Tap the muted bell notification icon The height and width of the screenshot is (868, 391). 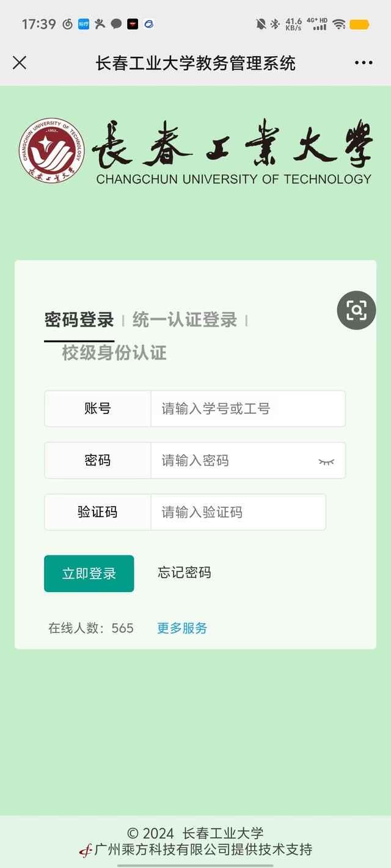[261, 24]
